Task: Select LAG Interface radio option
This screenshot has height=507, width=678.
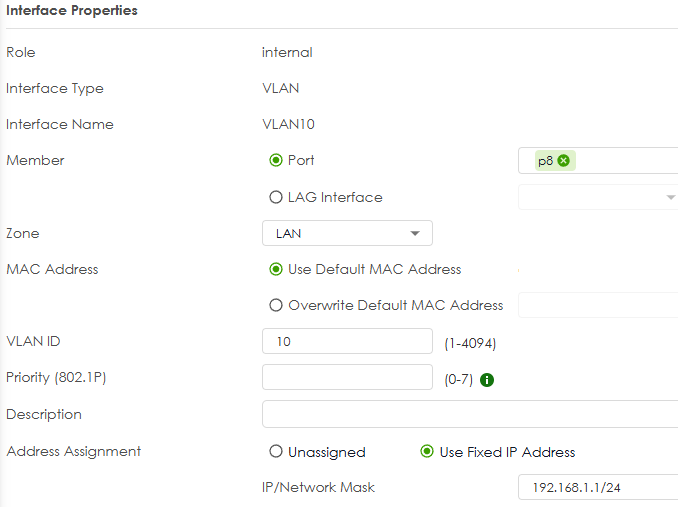Action: click(x=276, y=197)
